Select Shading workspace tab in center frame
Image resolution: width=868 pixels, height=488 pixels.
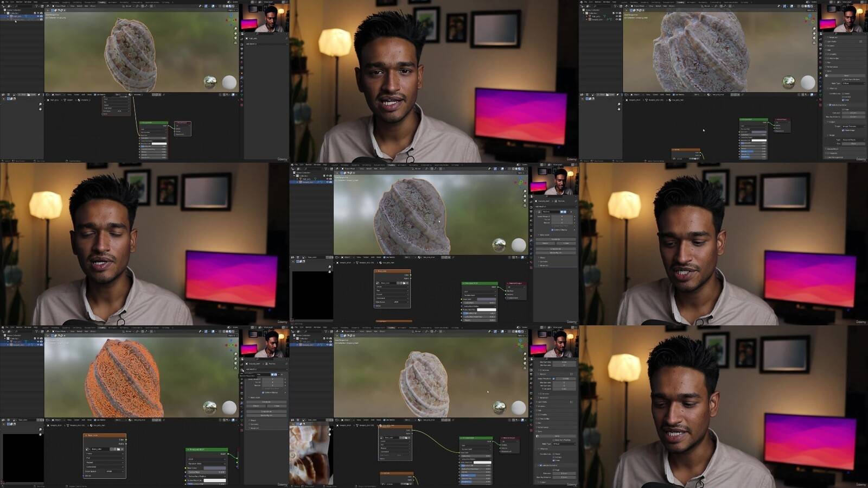[x=392, y=164]
